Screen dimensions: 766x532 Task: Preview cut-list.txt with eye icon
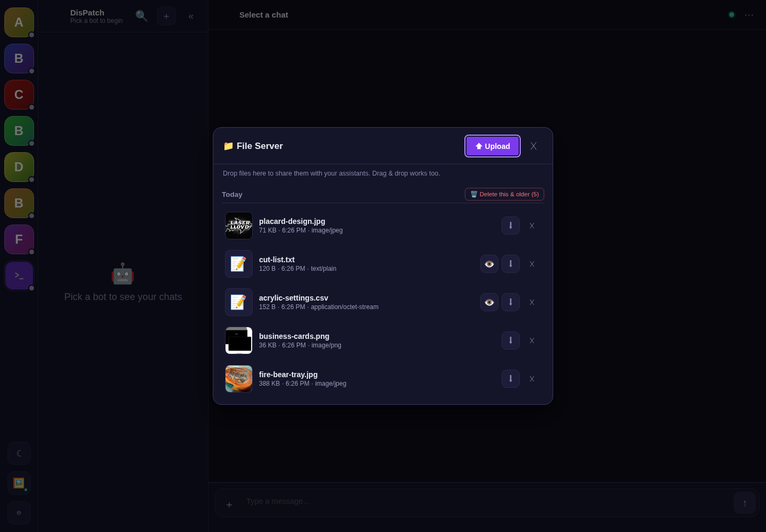489,264
